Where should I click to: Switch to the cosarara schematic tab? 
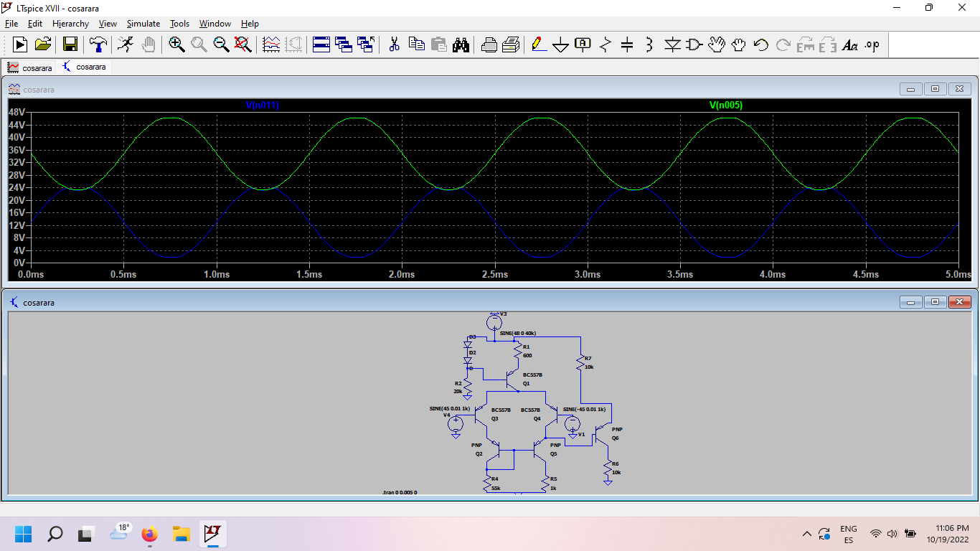click(x=84, y=67)
